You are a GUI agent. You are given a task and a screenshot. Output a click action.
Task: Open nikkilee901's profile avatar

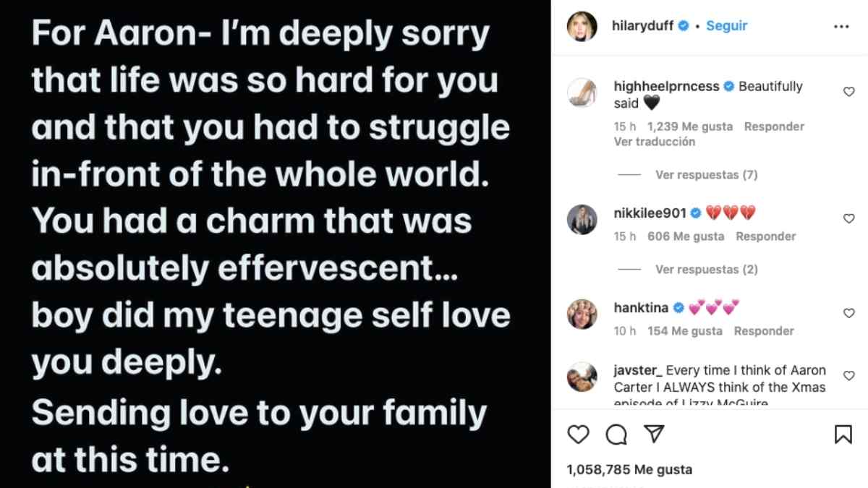[582, 219]
